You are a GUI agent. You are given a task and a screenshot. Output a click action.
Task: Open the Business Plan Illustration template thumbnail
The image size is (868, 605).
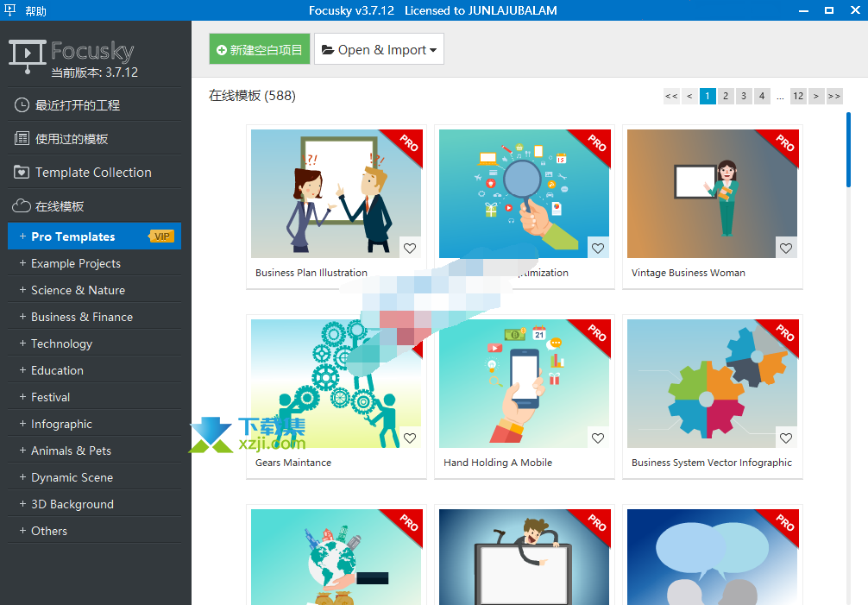pos(336,193)
